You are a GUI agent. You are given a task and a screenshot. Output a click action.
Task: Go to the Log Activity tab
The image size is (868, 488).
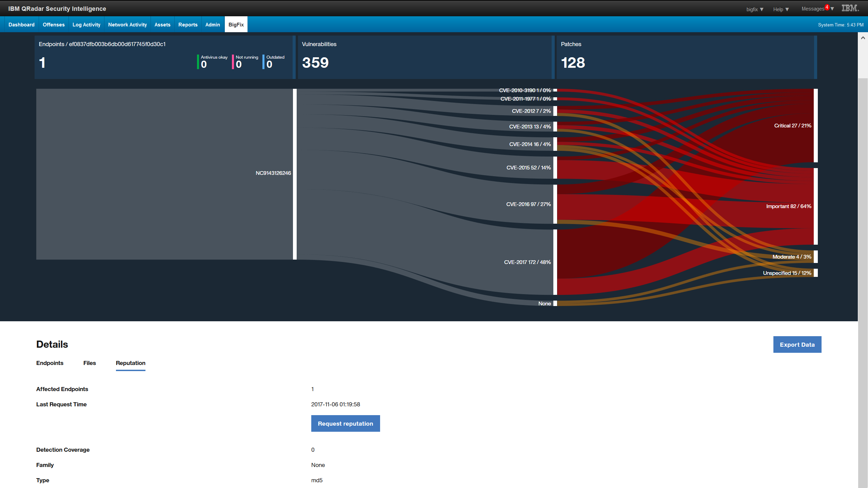click(86, 24)
